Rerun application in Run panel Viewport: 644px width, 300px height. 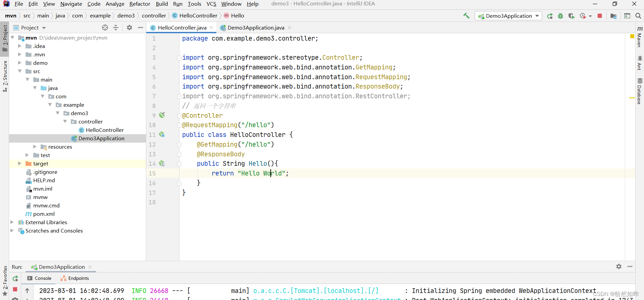tap(15, 279)
